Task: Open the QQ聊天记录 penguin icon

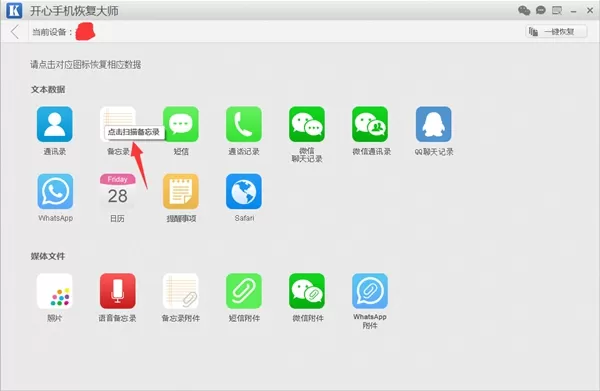Action: [434, 124]
